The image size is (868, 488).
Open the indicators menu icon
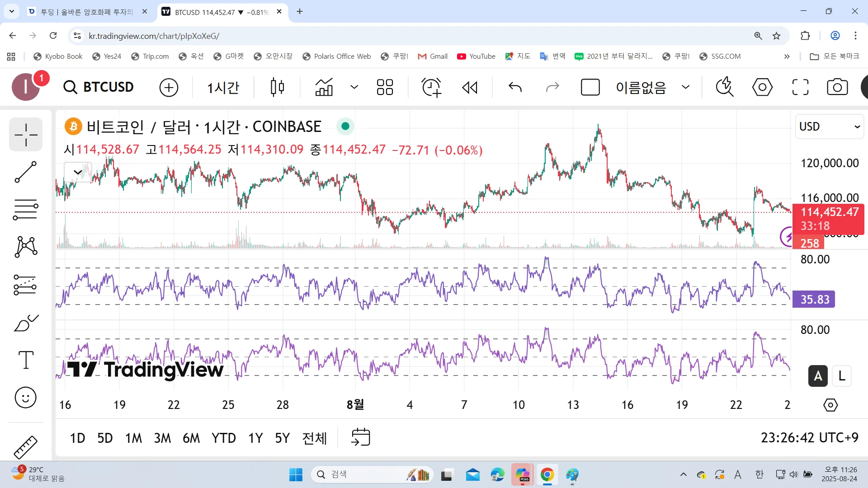tap(324, 87)
